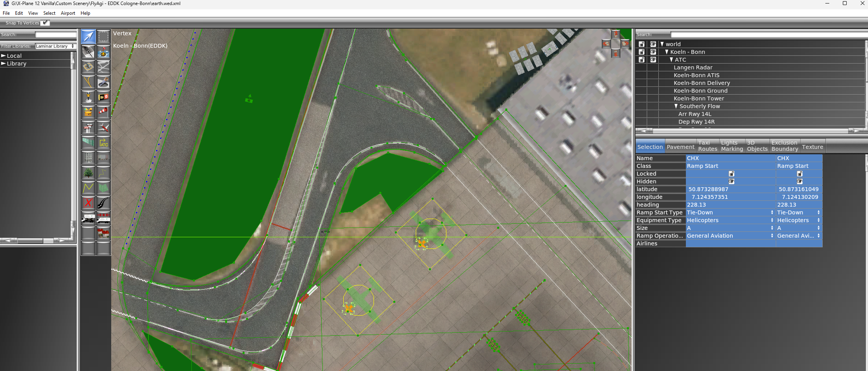Select the Ramp Start airplane tool
The image size is (868, 371).
[x=103, y=128]
